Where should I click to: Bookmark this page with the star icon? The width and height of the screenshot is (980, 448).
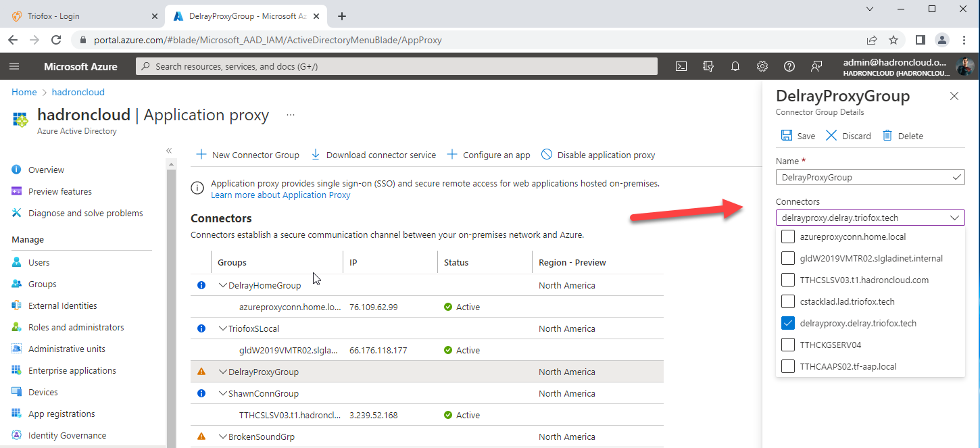click(x=893, y=40)
